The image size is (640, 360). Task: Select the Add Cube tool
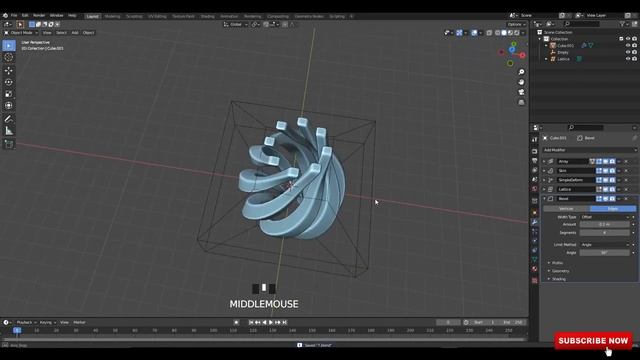coord(9,144)
